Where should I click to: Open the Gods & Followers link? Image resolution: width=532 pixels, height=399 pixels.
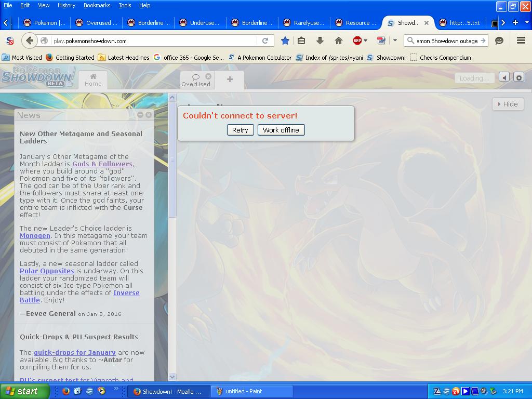point(102,164)
